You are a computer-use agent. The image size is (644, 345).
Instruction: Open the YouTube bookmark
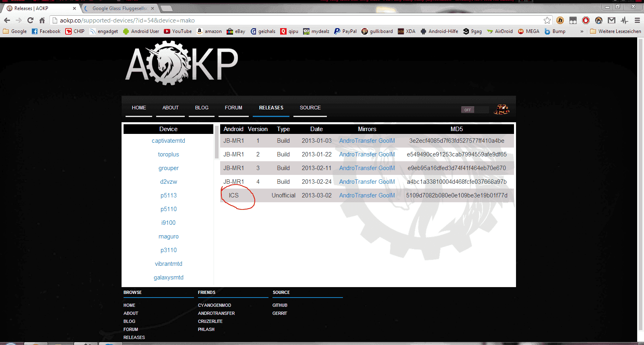click(x=178, y=31)
